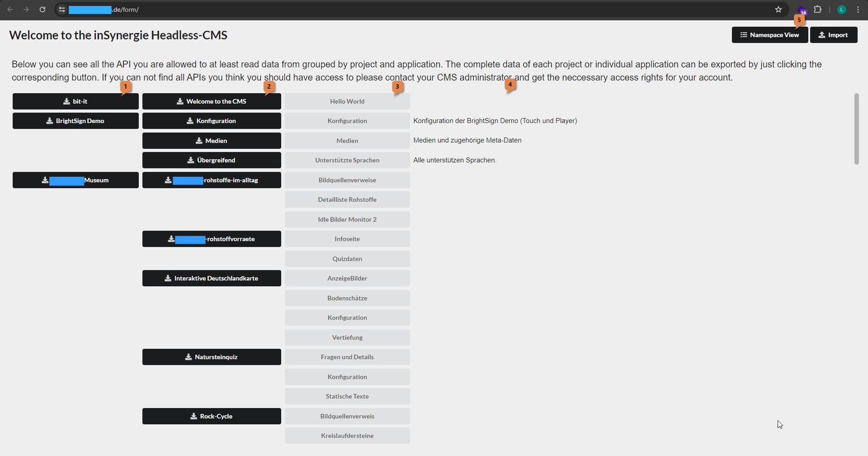The image size is (868, 456).
Task: Click download icon beside BrightSign Demo
Action: 50,121
